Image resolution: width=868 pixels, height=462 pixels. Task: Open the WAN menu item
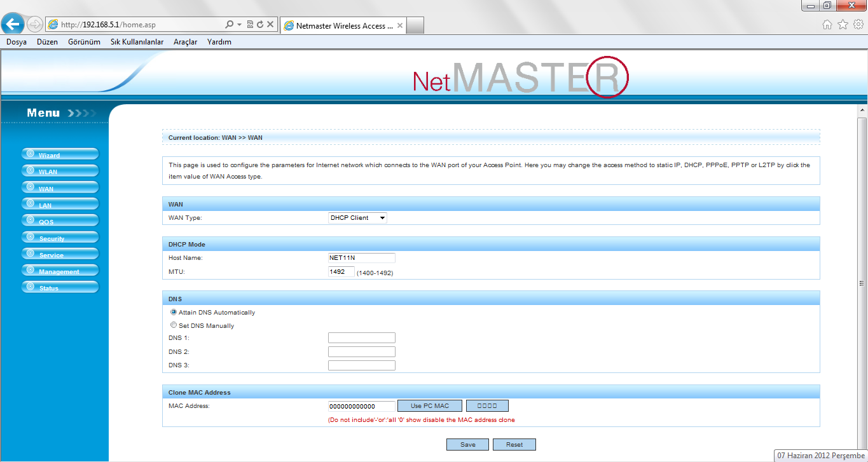click(x=60, y=187)
